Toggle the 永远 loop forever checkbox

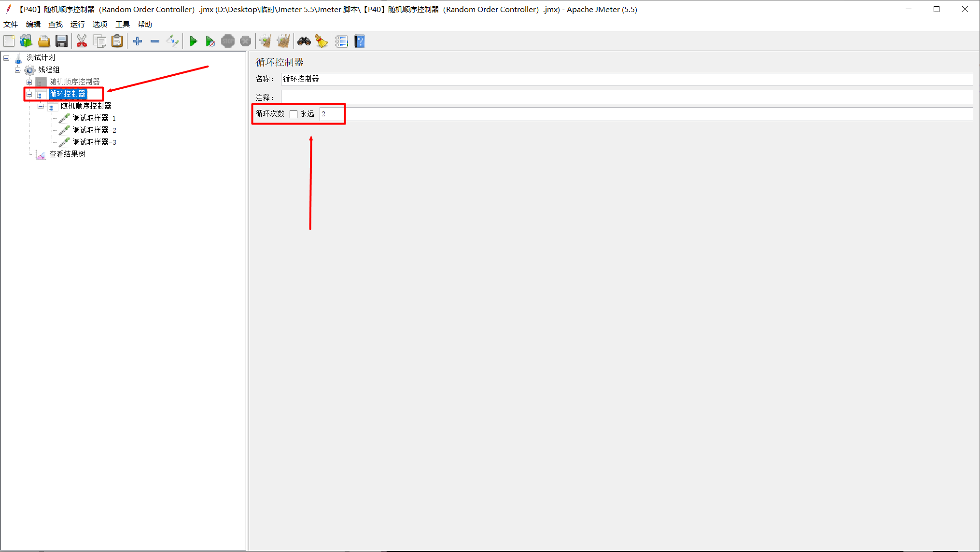(294, 114)
